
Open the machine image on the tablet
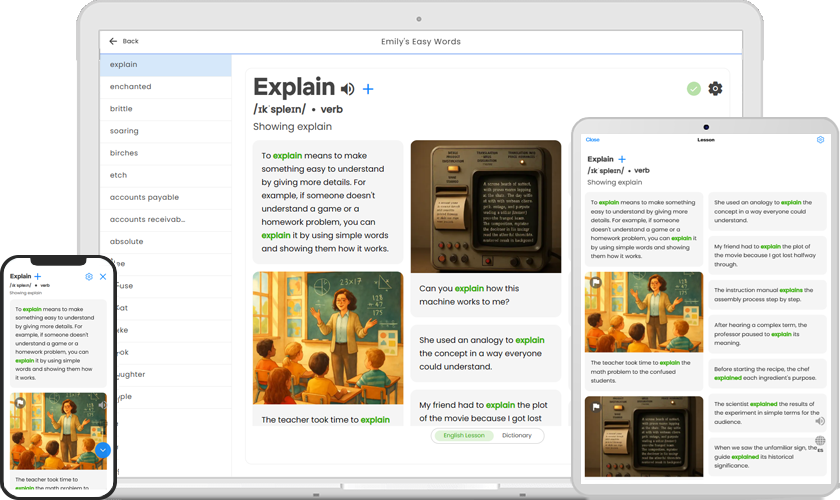click(644, 436)
